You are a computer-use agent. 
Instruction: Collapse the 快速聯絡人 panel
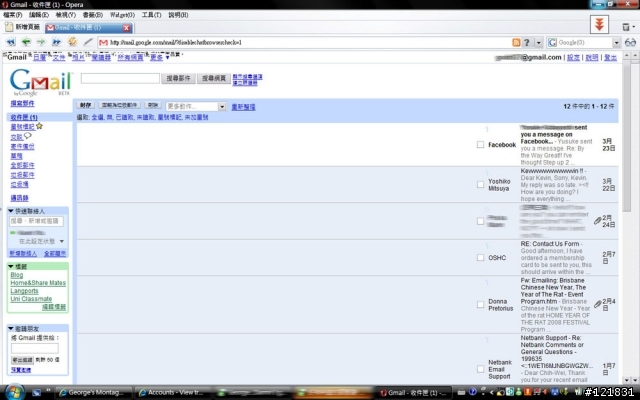tap(11, 211)
